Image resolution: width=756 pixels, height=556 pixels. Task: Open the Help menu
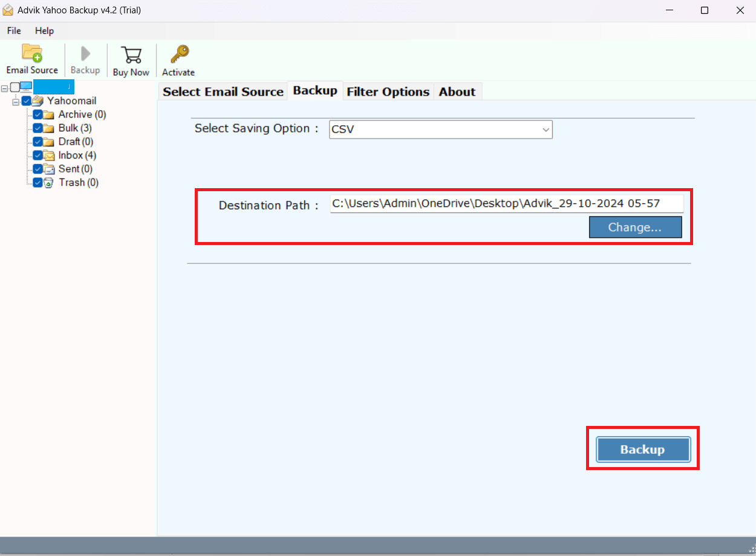point(44,31)
